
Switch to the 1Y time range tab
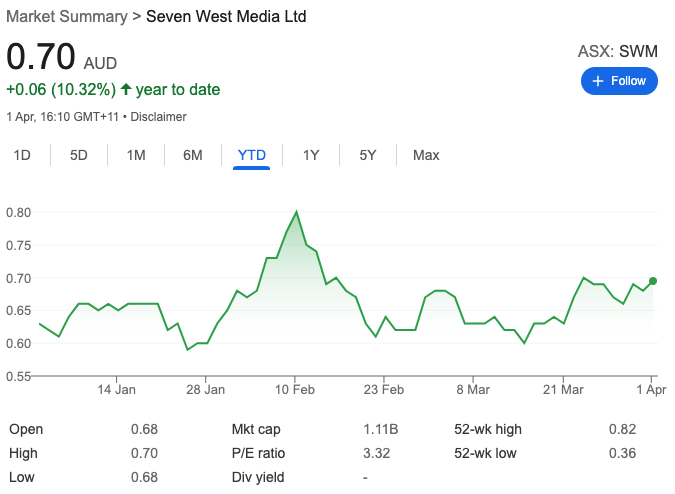pos(311,155)
